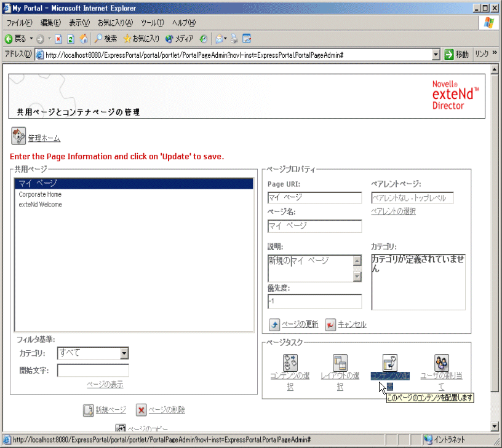Click the Search (検索) magnifier icon
This screenshot has width=502, height=448.
(x=98, y=39)
